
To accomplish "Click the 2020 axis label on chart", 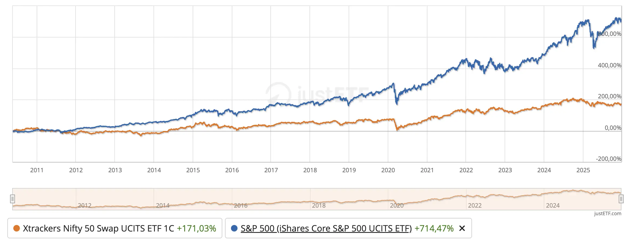I will tap(388, 170).
